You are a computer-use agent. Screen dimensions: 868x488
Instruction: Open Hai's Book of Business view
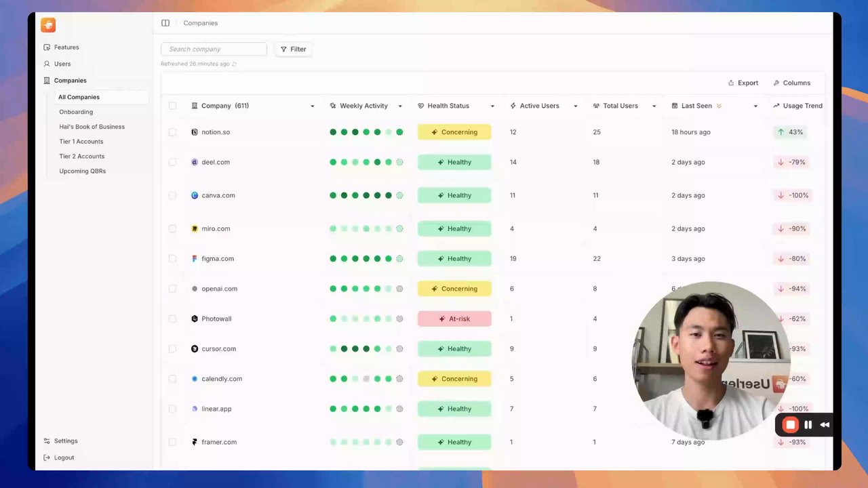pos(92,127)
